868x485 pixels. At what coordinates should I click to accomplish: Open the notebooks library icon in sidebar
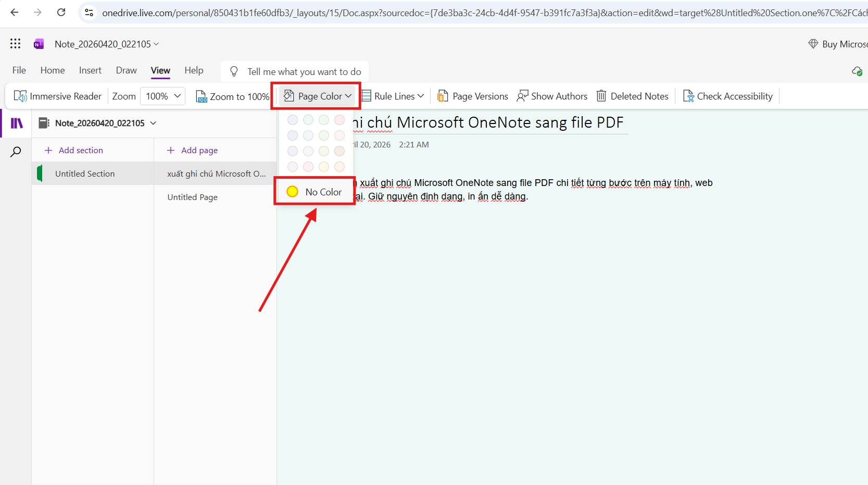[17, 123]
